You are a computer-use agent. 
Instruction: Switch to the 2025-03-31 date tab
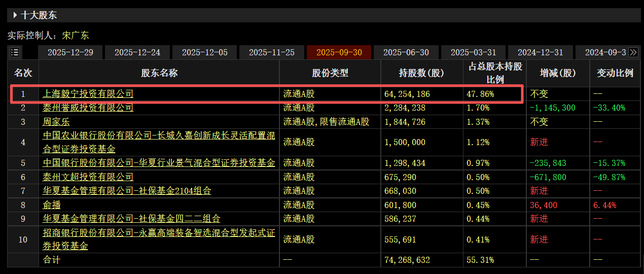click(x=473, y=52)
